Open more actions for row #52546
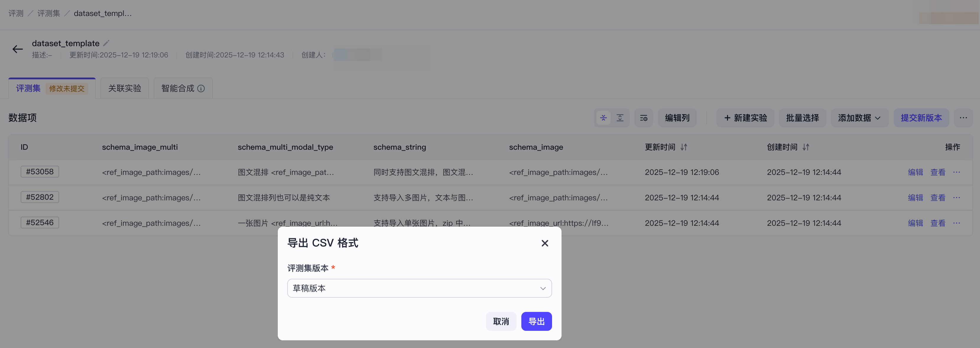Screen dimensions: 980x348 [957, 223]
